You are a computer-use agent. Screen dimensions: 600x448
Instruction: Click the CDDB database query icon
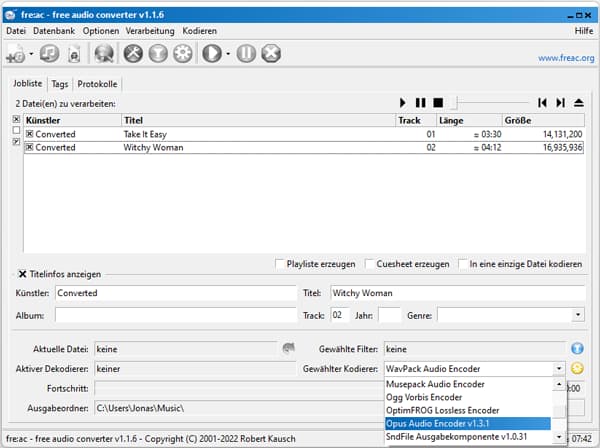coord(104,53)
